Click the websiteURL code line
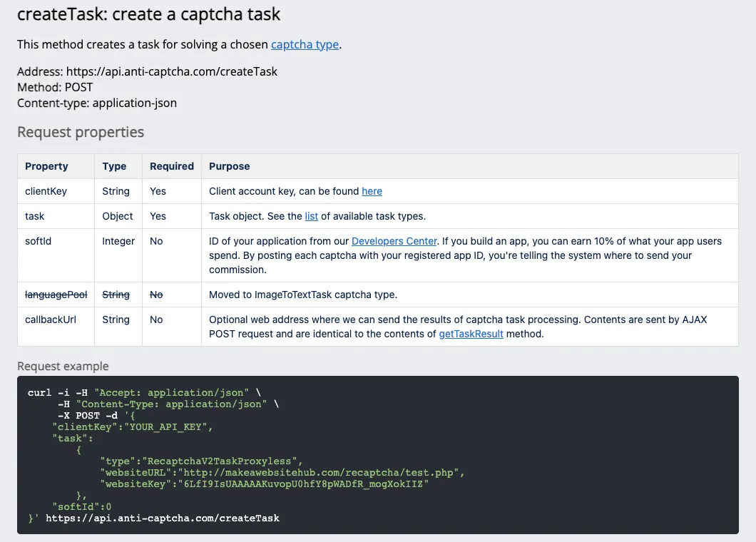Screen dimensions: 756x542 tap(282, 473)
